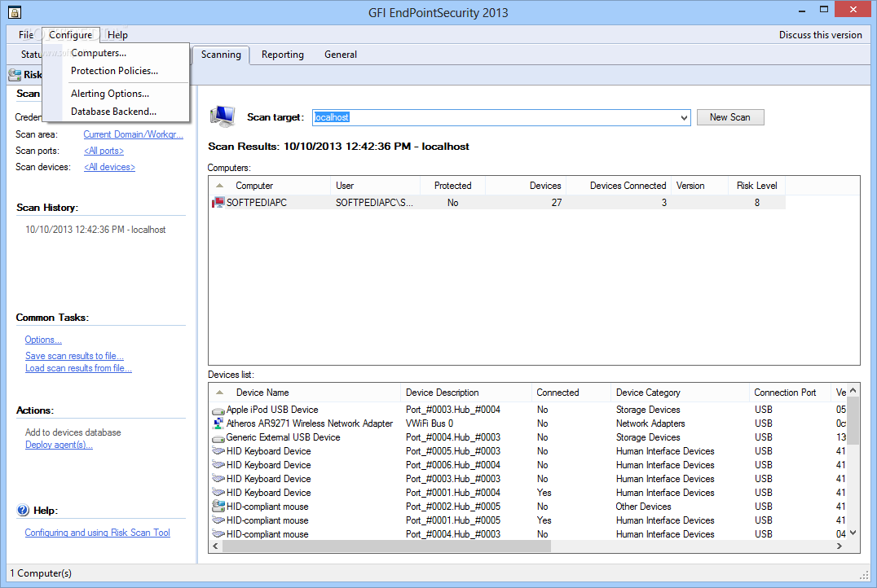The height and width of the screenshot is (588, 877).
Task: Click icon of HID Keyboard Device Port_#0005.Hub_#0003
Action: click(x=218, y=451)
